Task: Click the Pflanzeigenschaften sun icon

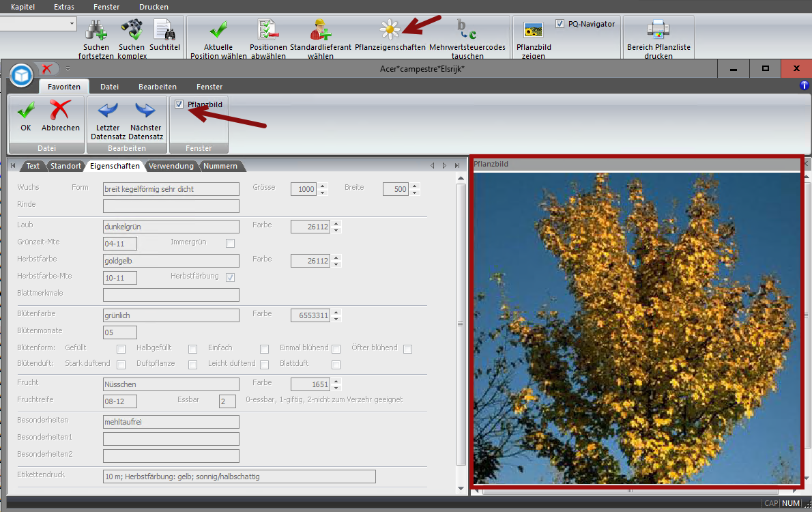Action: click(390, 29)
